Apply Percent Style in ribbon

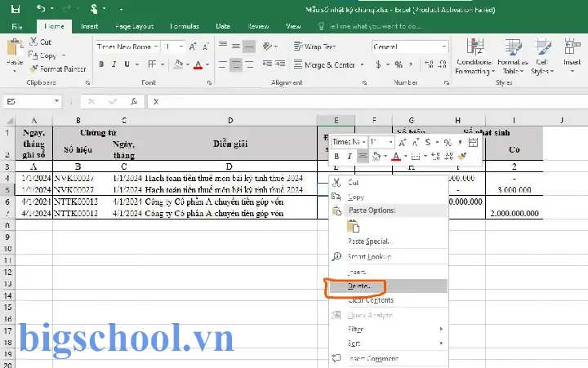[399, 64]
